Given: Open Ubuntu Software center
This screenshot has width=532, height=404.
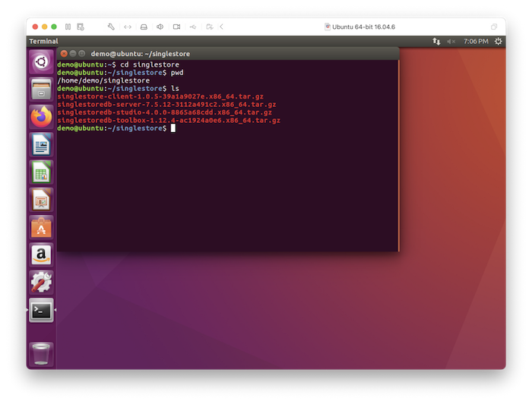Looking at the screenshot, I should tap(41, 227).
